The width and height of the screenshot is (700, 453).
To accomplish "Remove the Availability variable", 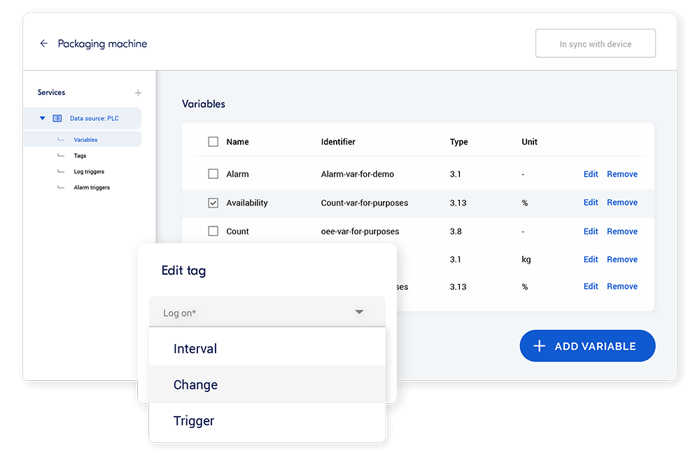I will click(621, 203).
